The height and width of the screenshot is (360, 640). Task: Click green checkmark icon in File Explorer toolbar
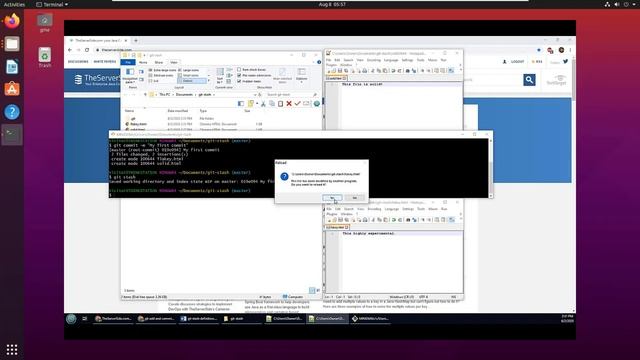click(298, 104)
